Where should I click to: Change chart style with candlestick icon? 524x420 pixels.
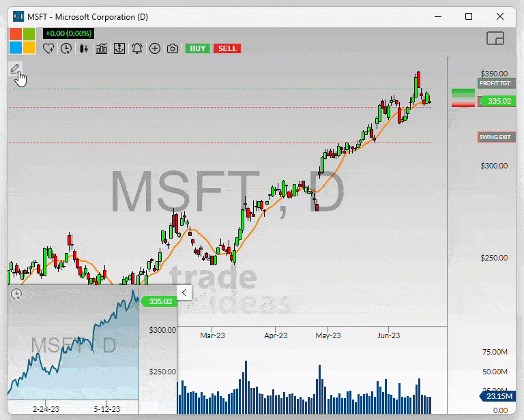coord(84,48)
